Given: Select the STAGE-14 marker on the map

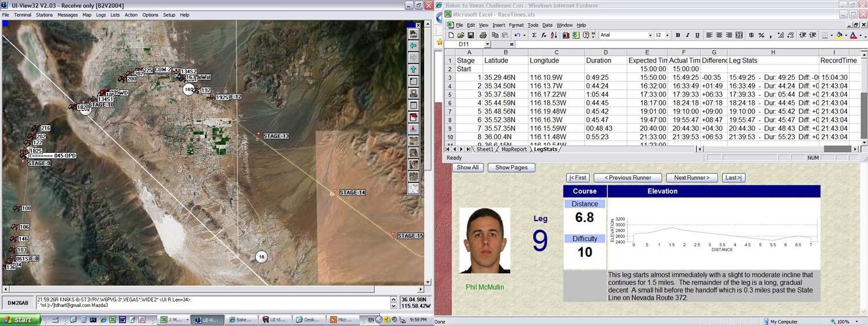Looking at the screenshot, I should click(334, 192).
